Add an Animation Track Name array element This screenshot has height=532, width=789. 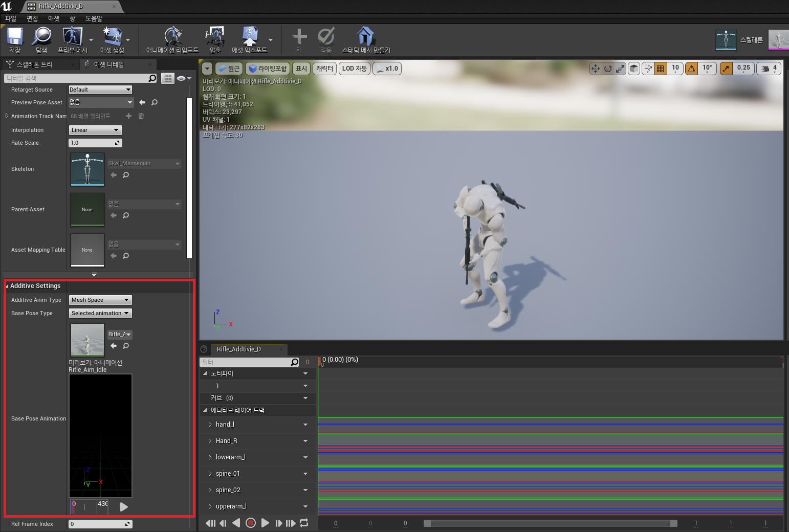pos(128,116)
